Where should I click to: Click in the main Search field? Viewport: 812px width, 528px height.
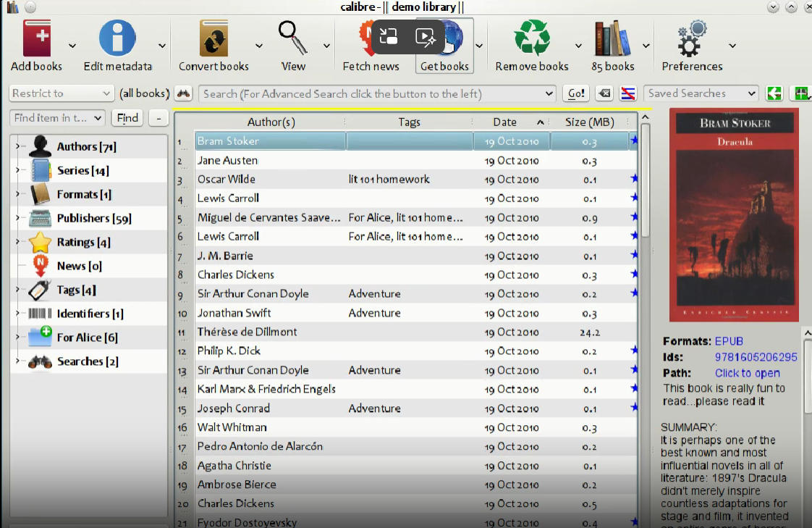377,93
